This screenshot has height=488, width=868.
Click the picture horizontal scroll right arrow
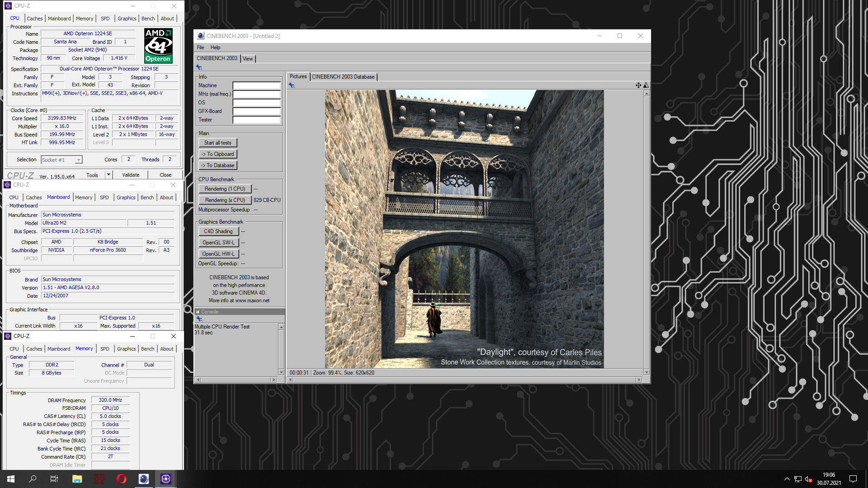pyautogui.click(x=639, y=380)
